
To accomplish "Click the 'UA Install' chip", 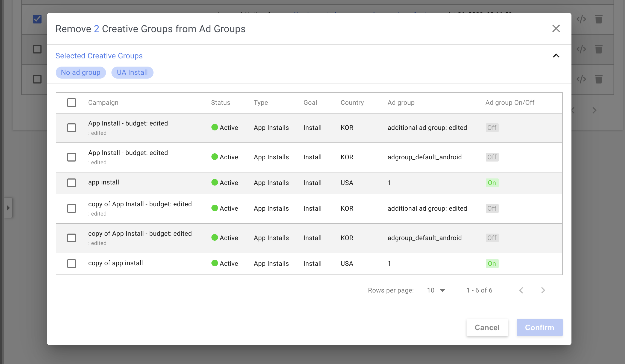I will point(132,73).
